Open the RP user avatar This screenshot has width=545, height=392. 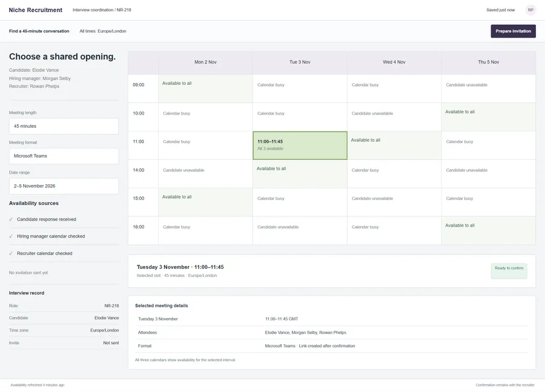pyautogui.click(x=530, y=10)
